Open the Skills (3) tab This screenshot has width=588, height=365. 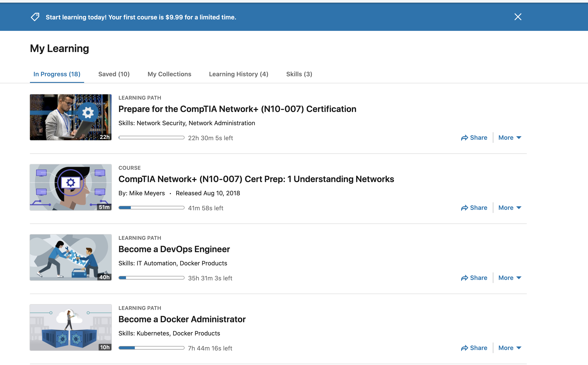299,74
